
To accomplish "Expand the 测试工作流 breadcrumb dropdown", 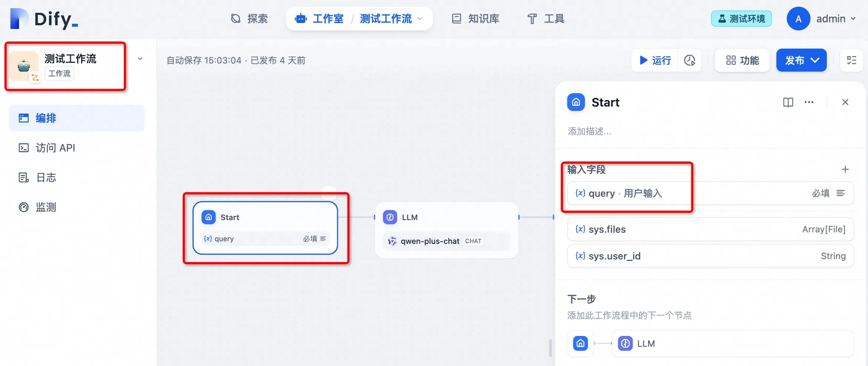I will tap(420, 19).
